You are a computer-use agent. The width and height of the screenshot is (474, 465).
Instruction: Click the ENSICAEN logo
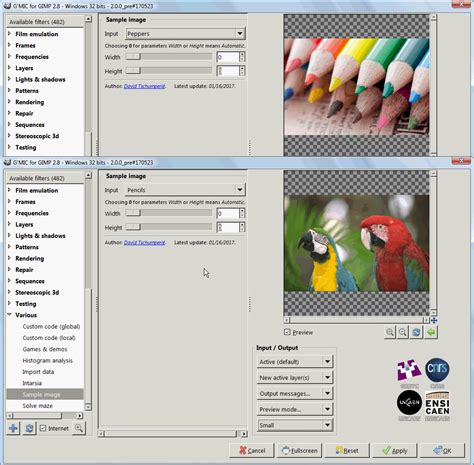tap(437, 403)
